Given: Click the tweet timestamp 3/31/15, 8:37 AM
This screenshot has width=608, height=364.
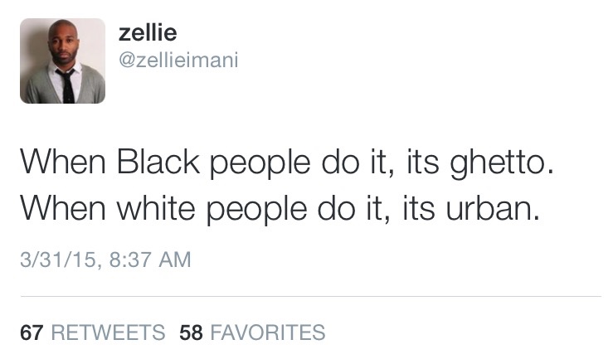Looking at the screenshot, I should point(105,260).
